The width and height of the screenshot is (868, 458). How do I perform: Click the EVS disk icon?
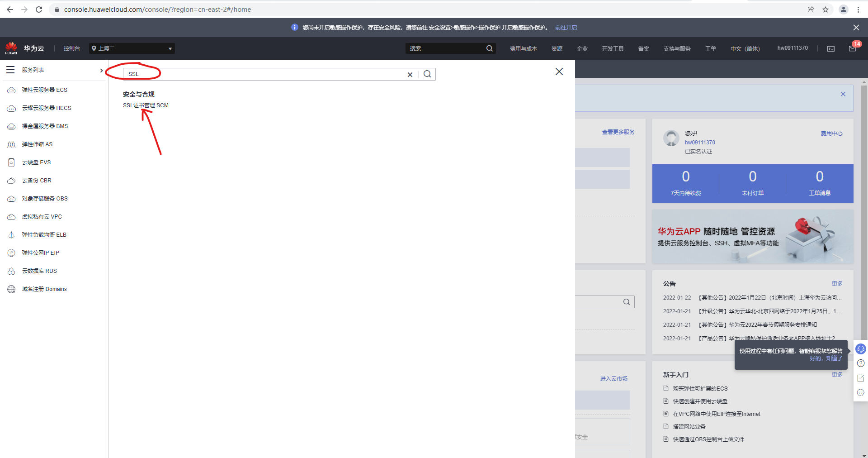click(x=11, y=162)
